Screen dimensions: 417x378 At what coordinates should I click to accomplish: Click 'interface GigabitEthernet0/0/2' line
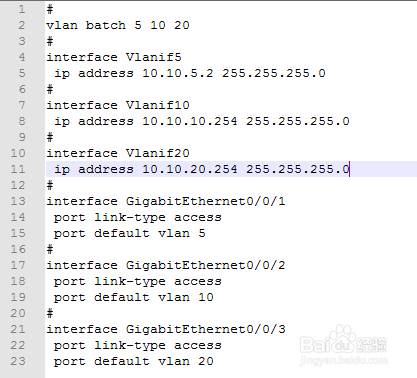[x=166, y=265]
